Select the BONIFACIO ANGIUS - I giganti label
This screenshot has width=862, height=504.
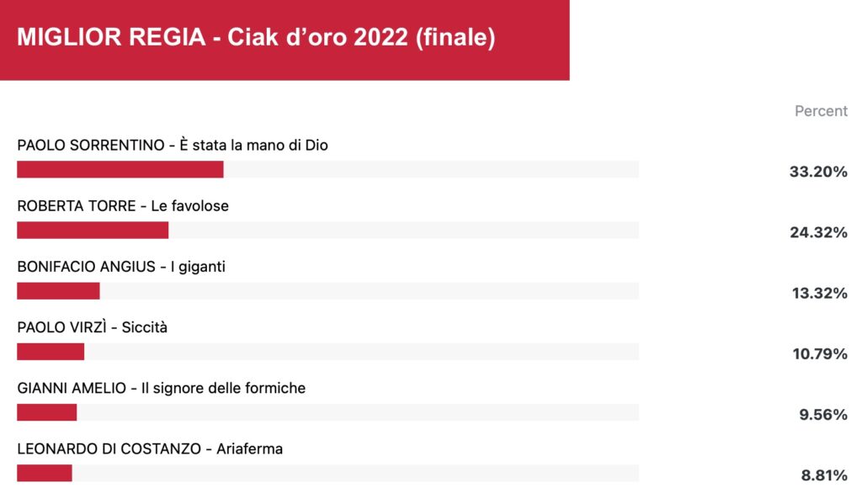click(121, 267)
